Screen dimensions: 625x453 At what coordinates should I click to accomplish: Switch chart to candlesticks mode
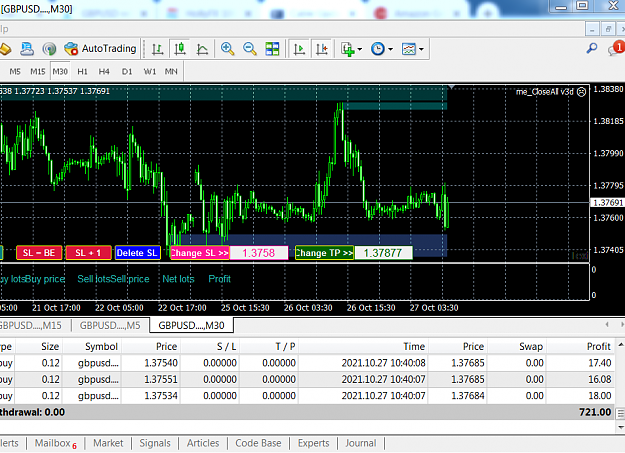tap(180, 49)
